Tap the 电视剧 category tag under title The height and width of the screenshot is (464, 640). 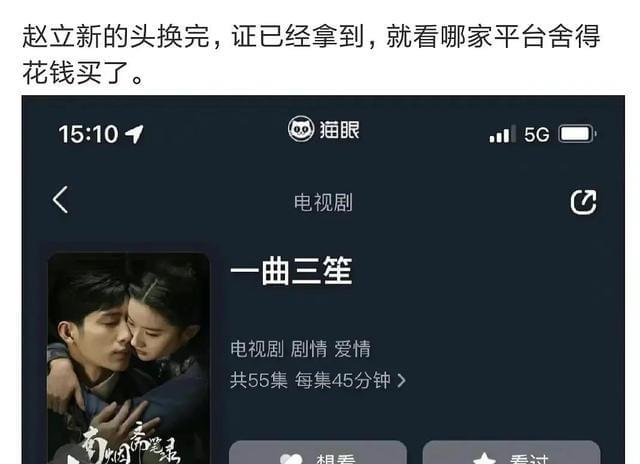(x=257, y=349)
